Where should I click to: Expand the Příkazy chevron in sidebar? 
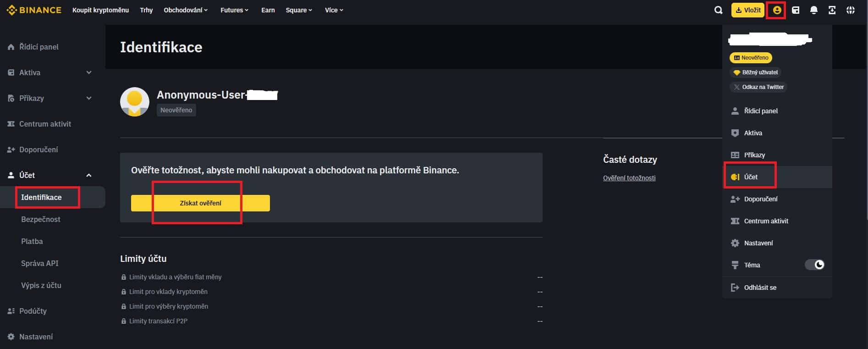pyautogui.click(x=89, y=98)
